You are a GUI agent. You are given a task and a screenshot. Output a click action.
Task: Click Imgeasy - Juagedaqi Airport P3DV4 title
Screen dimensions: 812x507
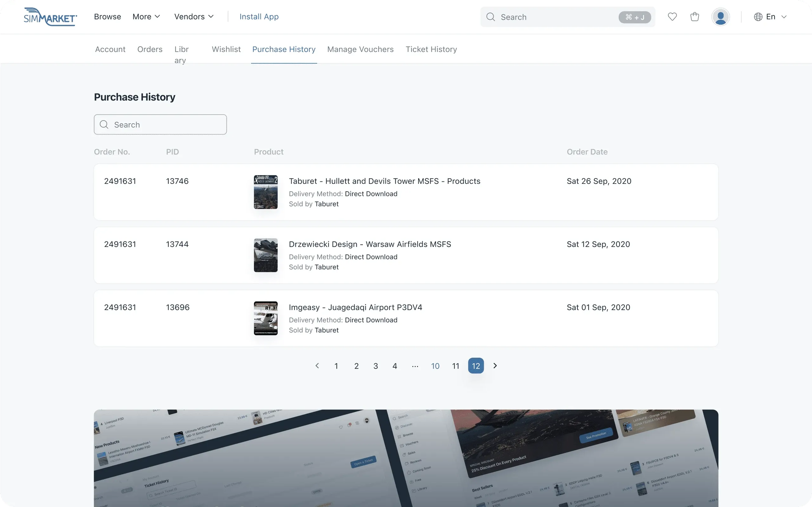point(356,307)
